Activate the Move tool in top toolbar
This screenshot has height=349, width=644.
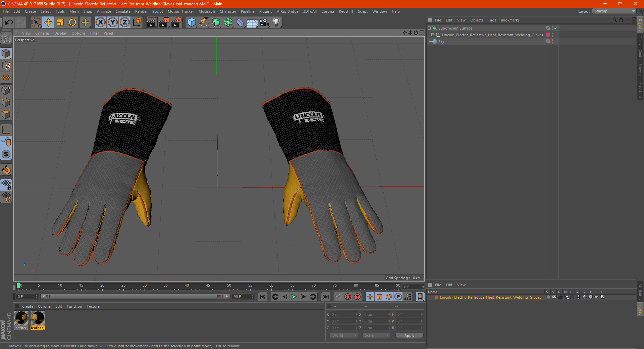tap(48, 22)
